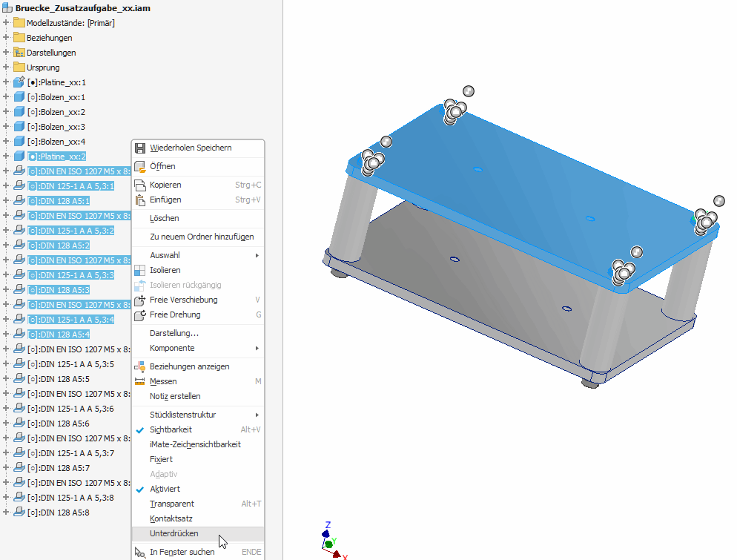Select Bolzen_xx:3 in the model tree
The image size is (737, 560).
point(56,127)
